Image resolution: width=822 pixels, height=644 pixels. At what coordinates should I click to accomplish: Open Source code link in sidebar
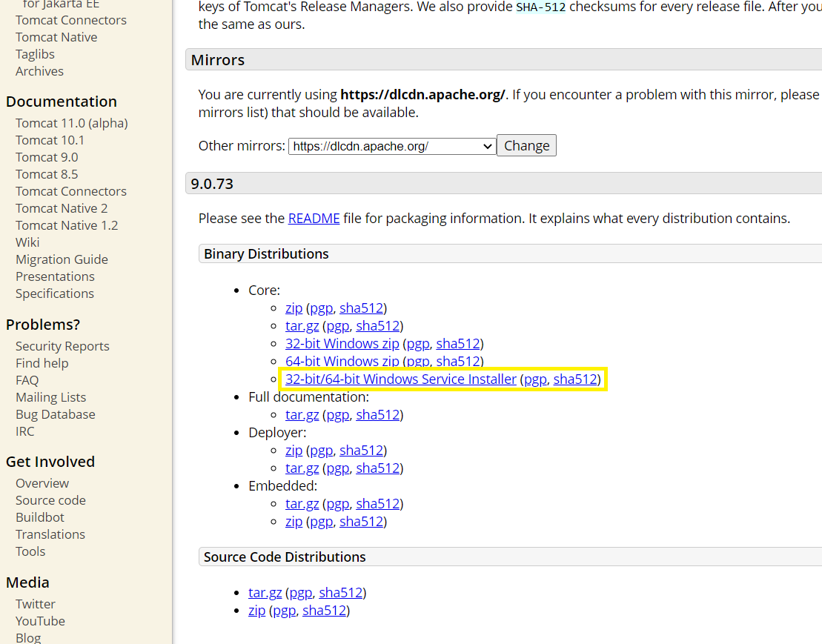(x=50, y=500)
